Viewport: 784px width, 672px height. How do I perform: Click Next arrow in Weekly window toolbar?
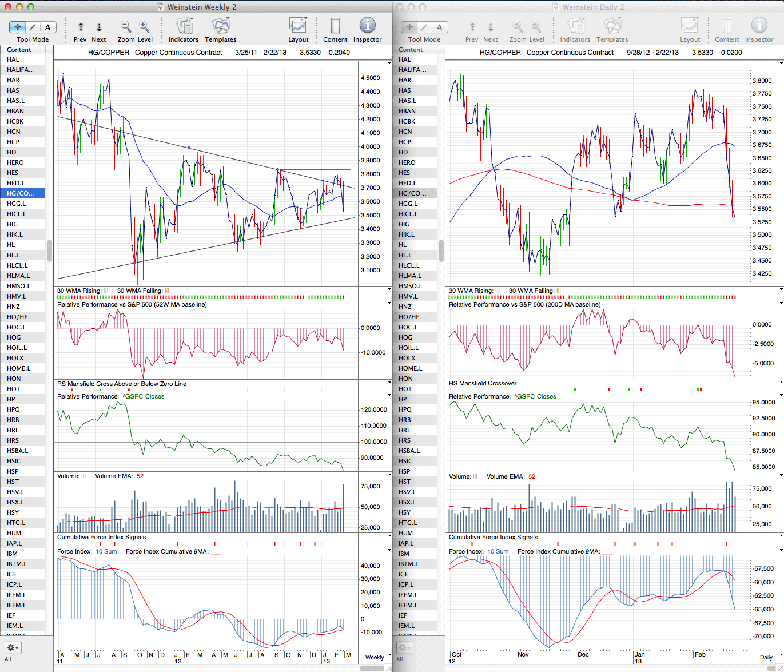click(99, 27)
